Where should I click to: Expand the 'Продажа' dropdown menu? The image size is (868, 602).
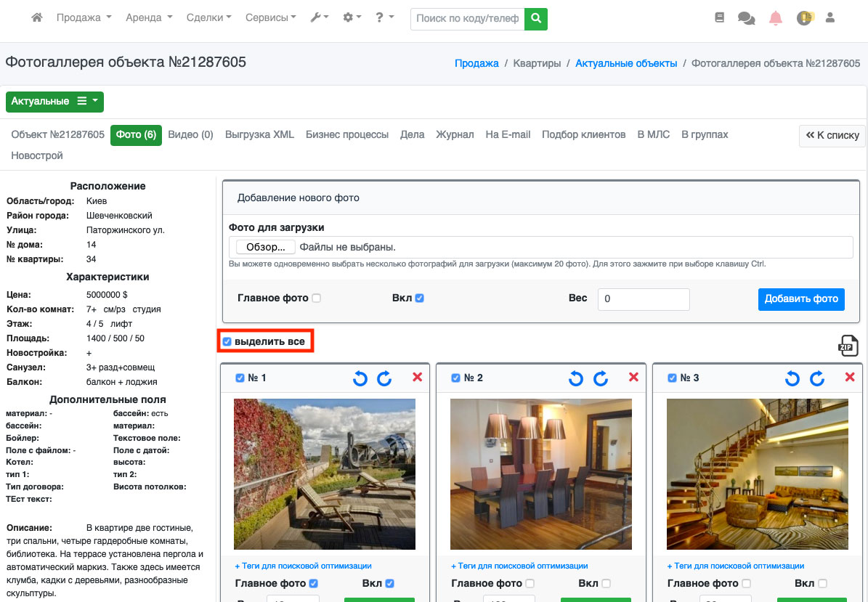coord(84,17)
